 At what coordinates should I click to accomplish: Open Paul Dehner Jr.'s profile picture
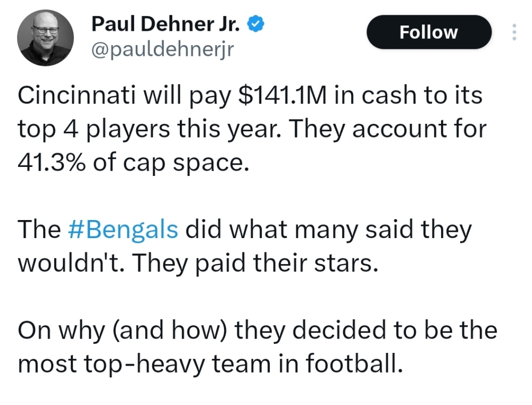[x=45, y=38]
